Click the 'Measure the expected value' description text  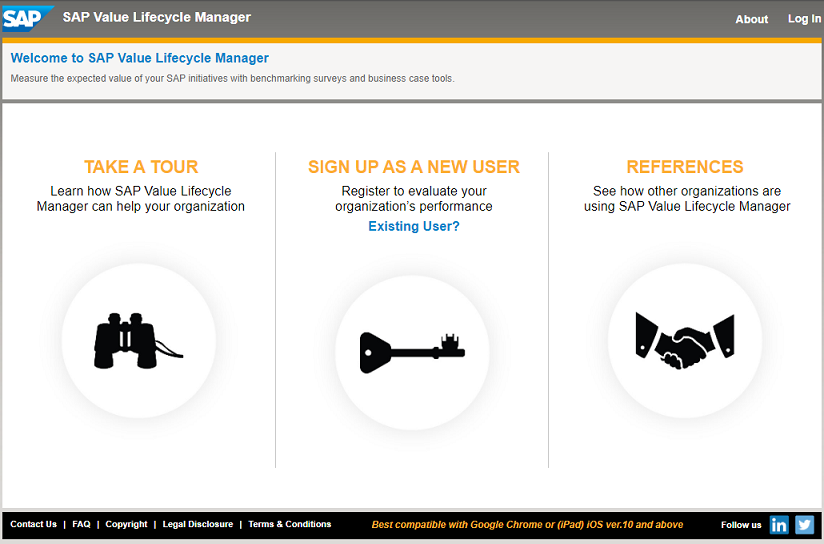(x=232, y=78)
